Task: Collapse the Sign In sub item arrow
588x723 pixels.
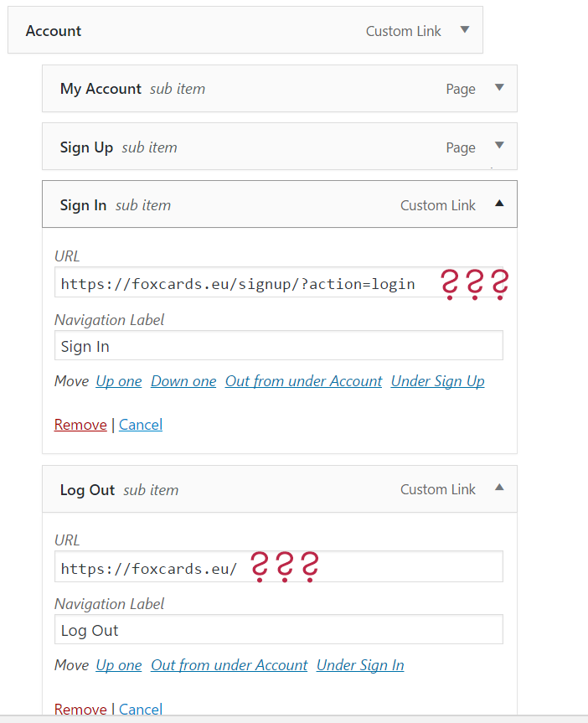Action: 499,204
